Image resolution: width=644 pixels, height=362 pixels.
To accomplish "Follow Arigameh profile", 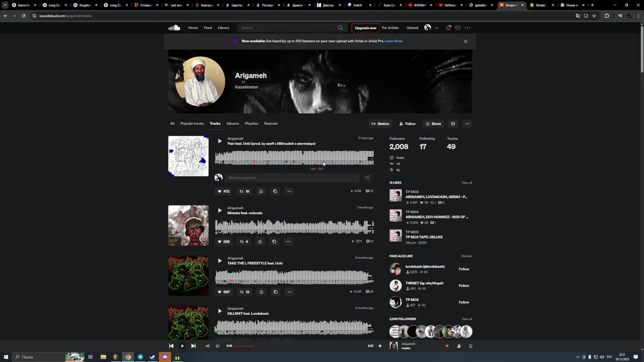I will pos(407,124).
